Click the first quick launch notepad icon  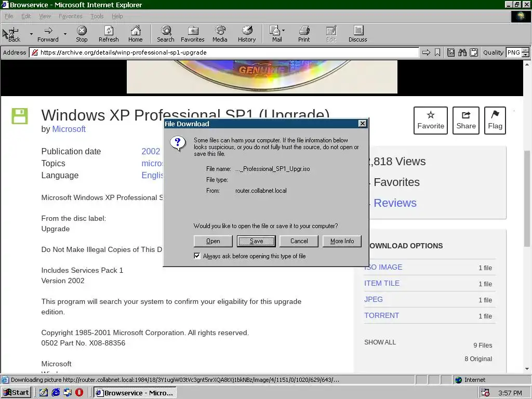coord(44,393)
